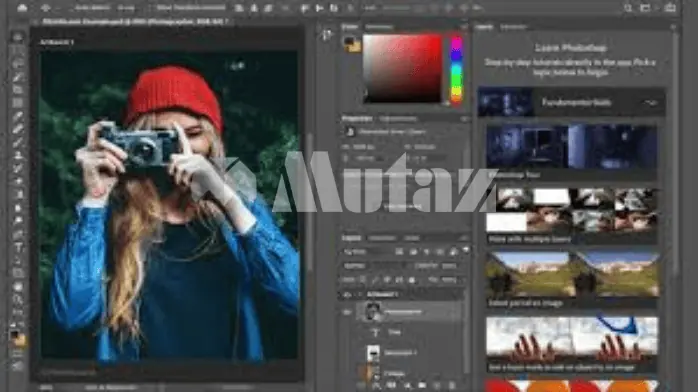
Task: Open the Auto-Select Group dropdown
Action: click(x=126, y=8)
